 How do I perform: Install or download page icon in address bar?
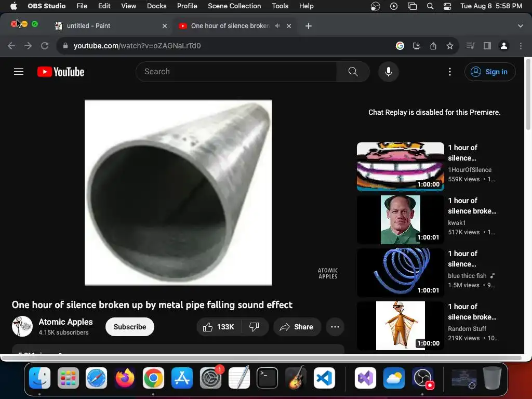pyautogui.click(x=416, y=46)
